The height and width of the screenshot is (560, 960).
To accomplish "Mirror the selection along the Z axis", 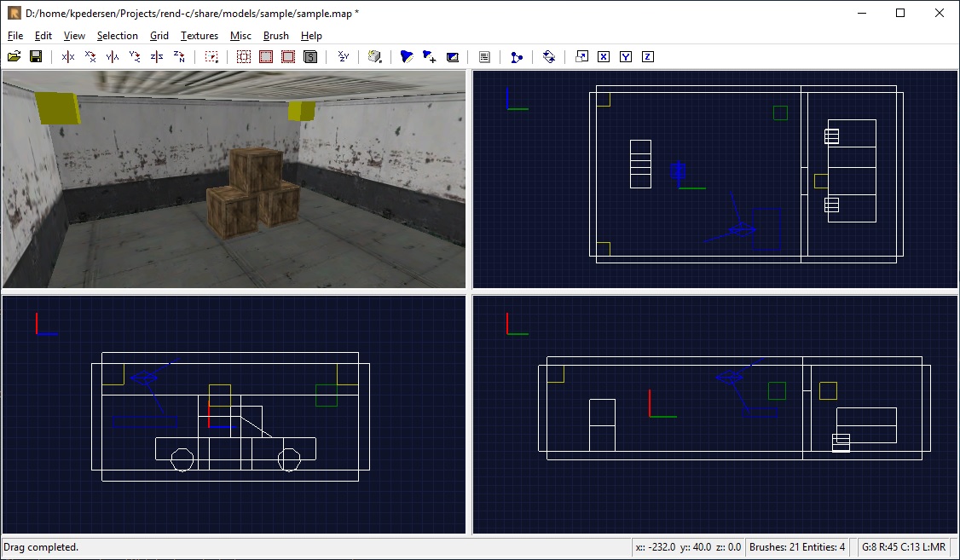I will [x=156, y=56].
